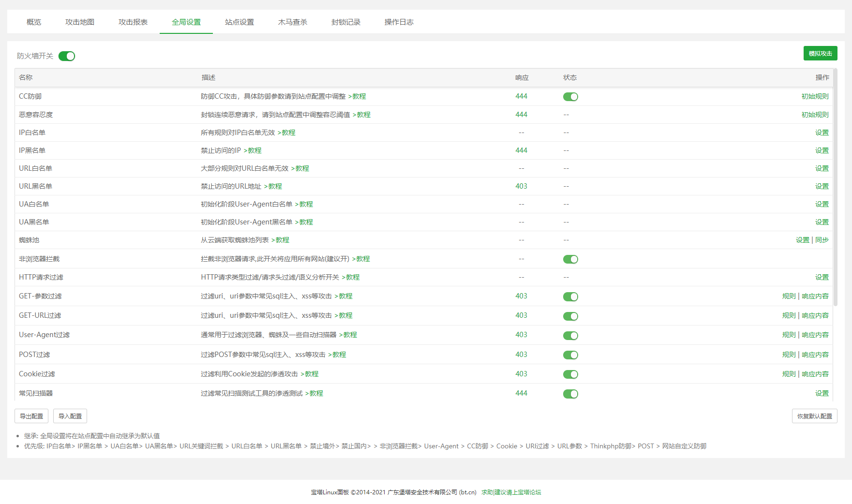Disable the CC防御 status toggle
The width and height of the screenshot is (852, 504).
click(570, 97)
